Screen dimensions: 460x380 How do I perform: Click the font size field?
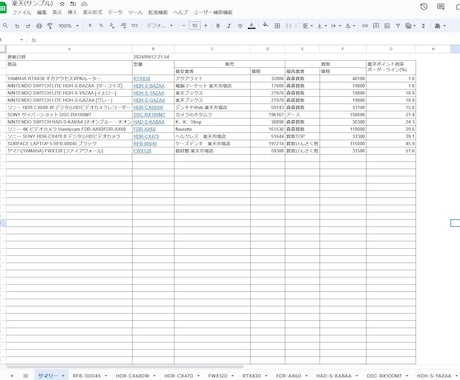[x=195, y=26]
